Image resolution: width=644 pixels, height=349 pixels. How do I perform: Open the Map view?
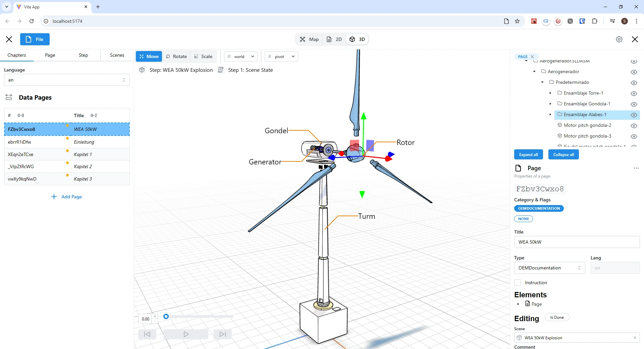tap(309, 39)
